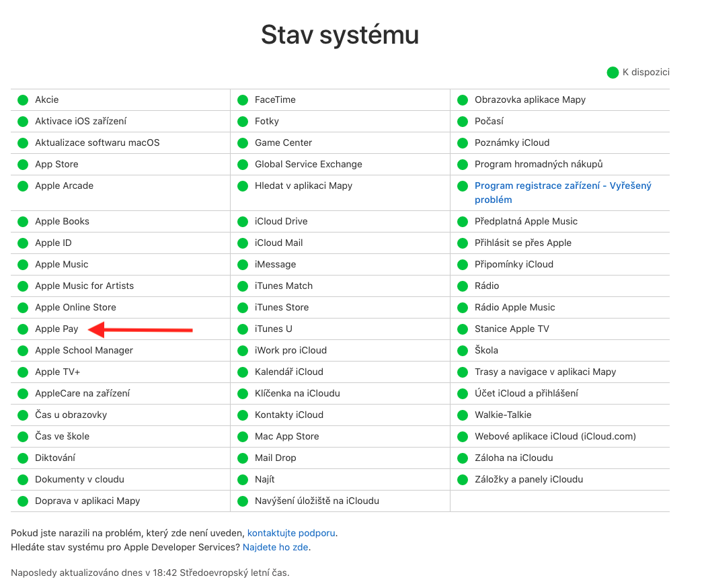The height and width of the screenshot is (588, 704).
Task: Click the status indicator next to FaceTime
Action: point(243,100)
